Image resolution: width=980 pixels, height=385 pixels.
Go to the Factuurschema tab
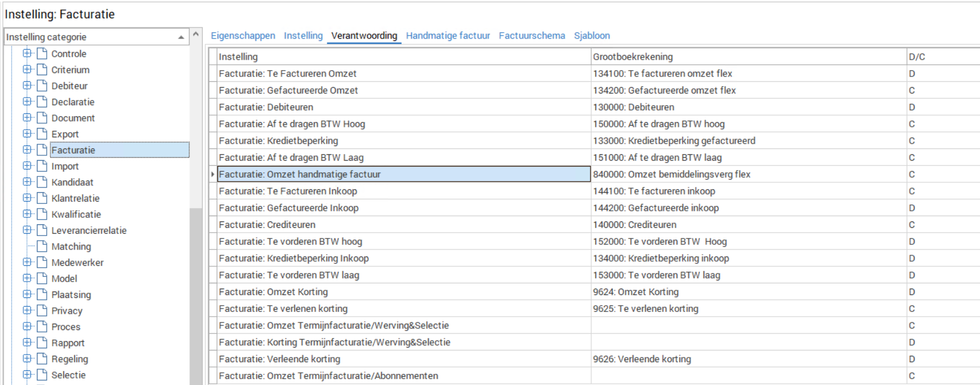click(532, 36)
